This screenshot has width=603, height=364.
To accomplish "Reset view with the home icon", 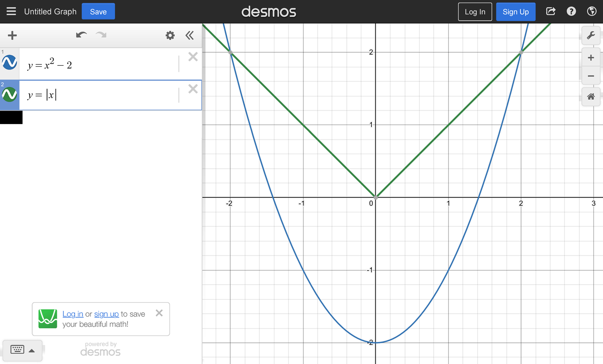I will click(x=591, y=96).
